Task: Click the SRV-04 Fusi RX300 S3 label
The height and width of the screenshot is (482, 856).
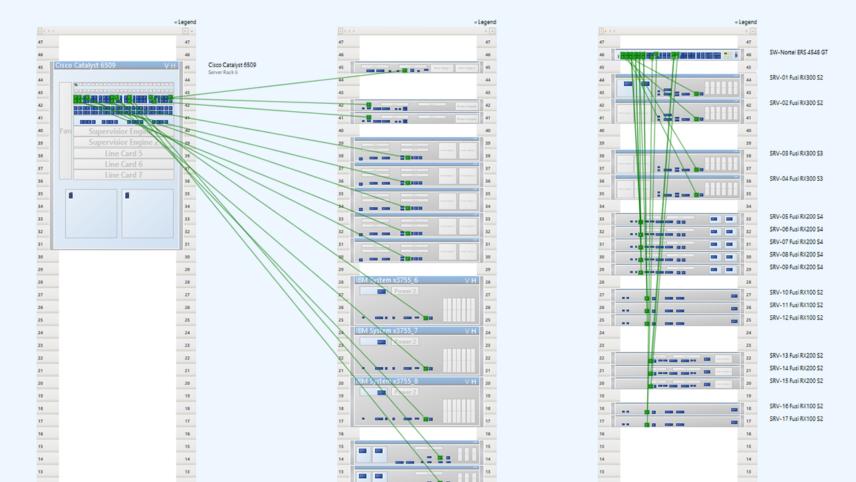Action: coord(796,178)
